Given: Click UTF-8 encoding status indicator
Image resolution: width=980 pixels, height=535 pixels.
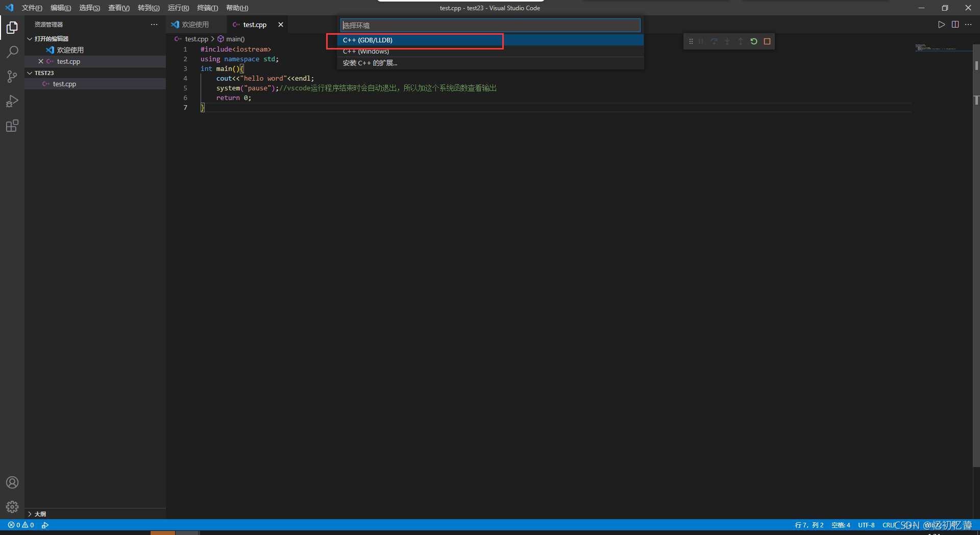Looking at the screenshot, I should pos(866,525).
